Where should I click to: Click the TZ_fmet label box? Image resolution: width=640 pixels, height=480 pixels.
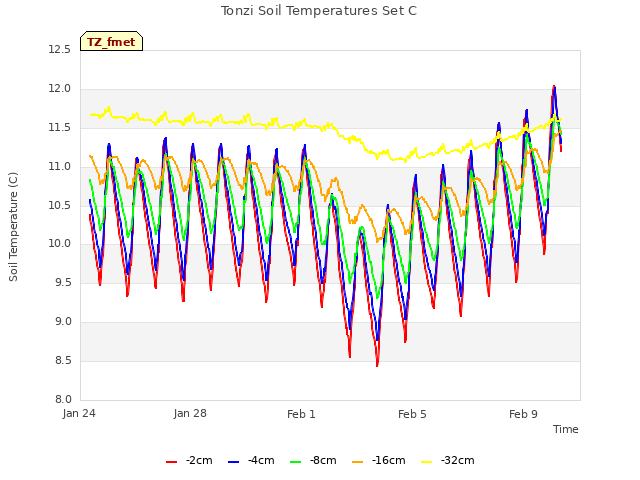111,41
